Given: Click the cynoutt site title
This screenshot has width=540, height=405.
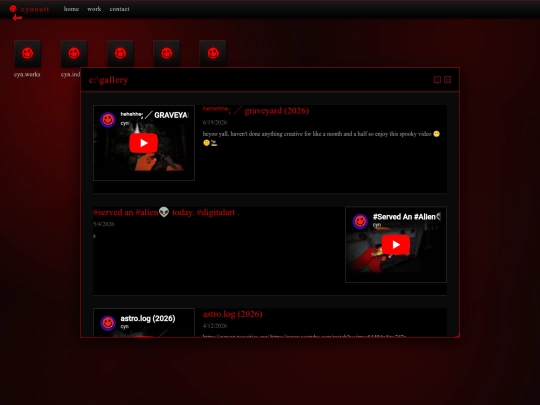Looking at the screenshot, I should coord(35,9).
